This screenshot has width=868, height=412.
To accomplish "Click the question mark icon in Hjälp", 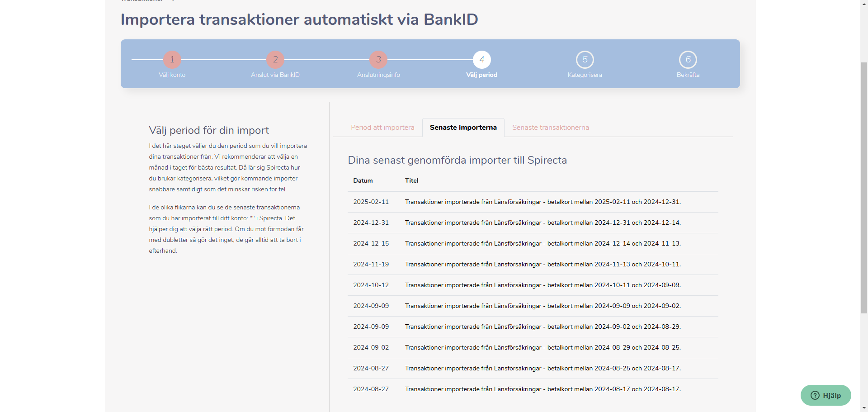I will point(815,395).
